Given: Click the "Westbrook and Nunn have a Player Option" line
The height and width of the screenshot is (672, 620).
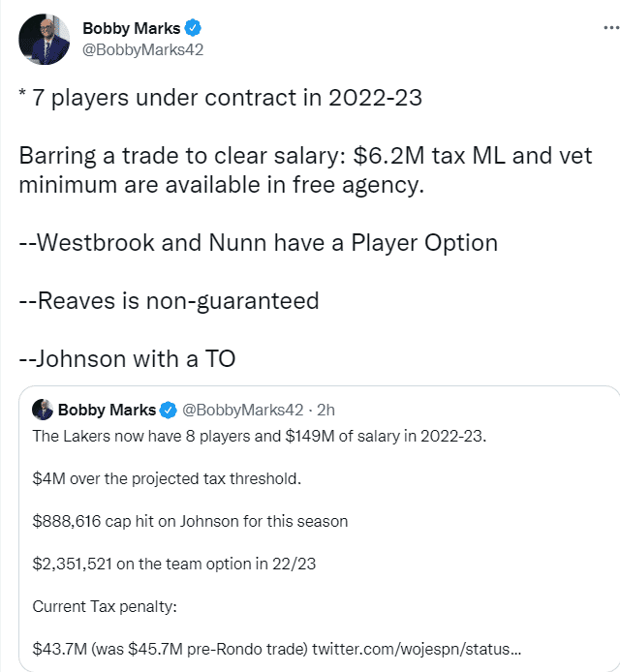Looking at the screenshot, I should pos(258,241).
